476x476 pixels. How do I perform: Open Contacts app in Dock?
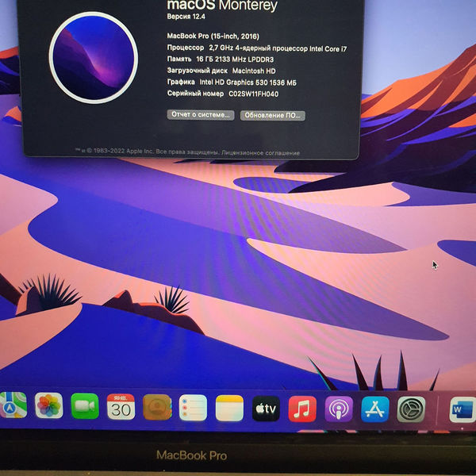click(157, 407)
